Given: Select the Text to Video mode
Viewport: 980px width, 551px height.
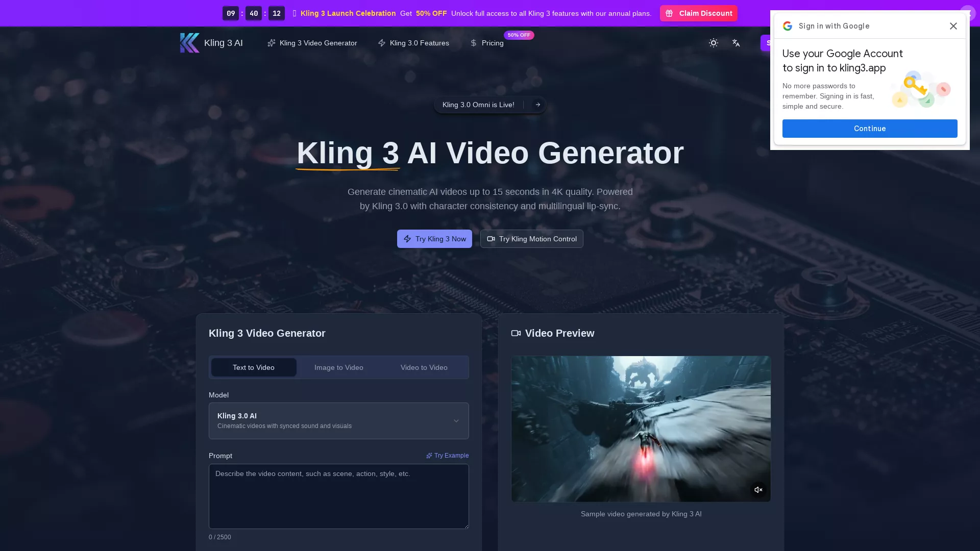Looking at the screenshot, I should coord(253,367).
